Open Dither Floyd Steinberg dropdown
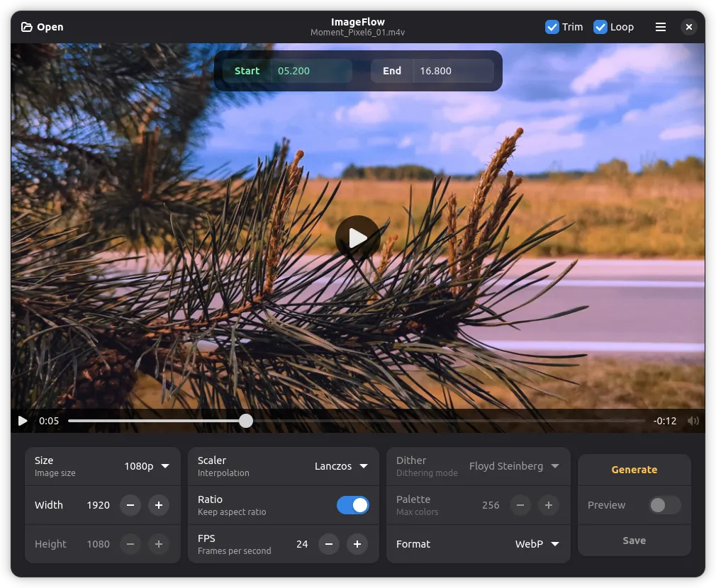Viewport: 716px width, 588px height. [514, 465]
